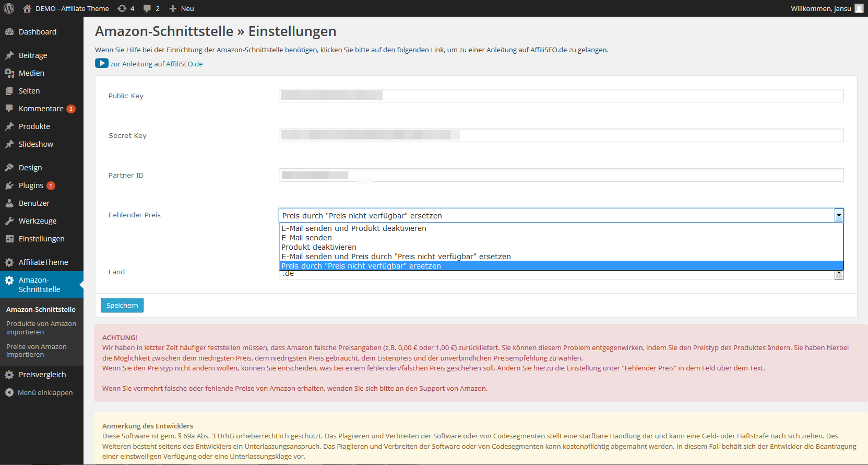Open the comments bubble icon showing 2
868x465 pixels.
(x=148, y=8)
